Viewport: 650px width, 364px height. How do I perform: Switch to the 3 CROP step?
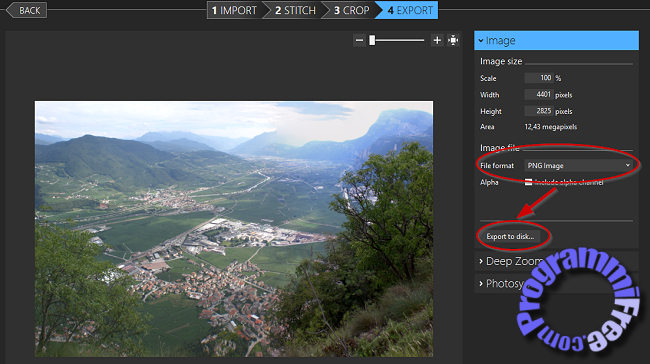[x=352, y=10]
